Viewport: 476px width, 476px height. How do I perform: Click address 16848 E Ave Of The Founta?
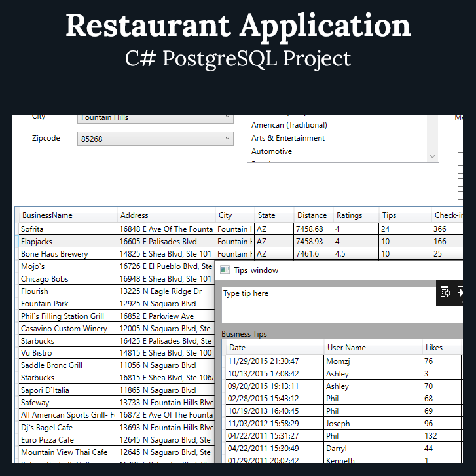[166, 229]
